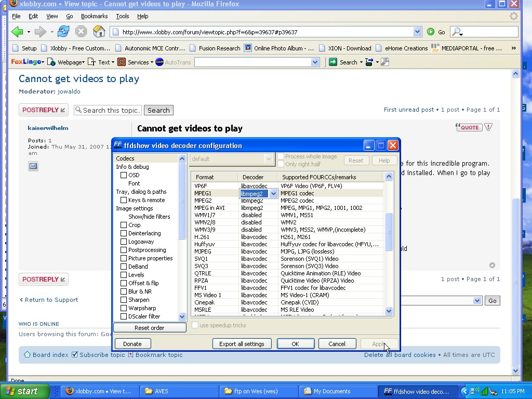The height and width of the screenshot is (399, 532).
Task: Click the FoxLingo logo
Action: click(26, 62)
